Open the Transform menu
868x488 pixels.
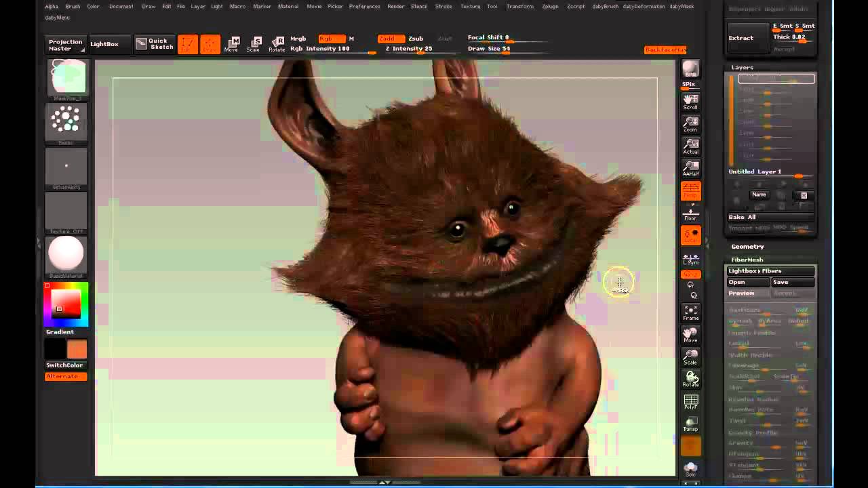tap(520, 6)
